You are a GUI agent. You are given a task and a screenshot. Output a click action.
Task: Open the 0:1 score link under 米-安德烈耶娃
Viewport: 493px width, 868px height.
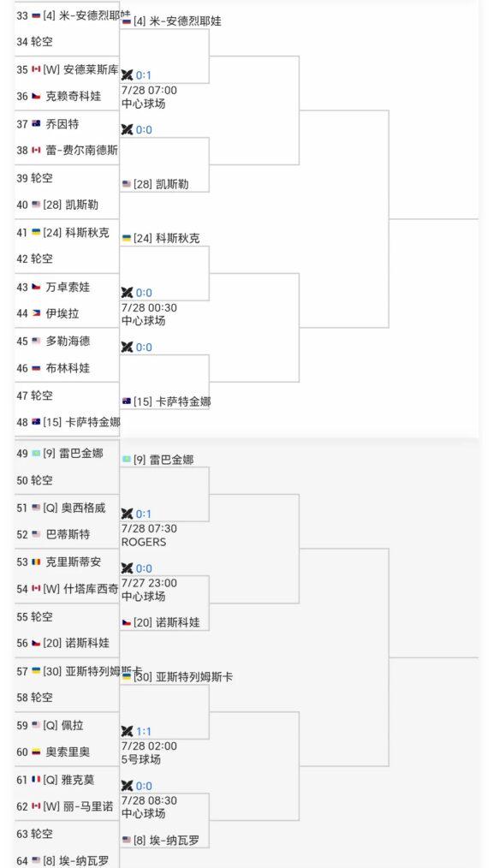(x=143, y=75)
